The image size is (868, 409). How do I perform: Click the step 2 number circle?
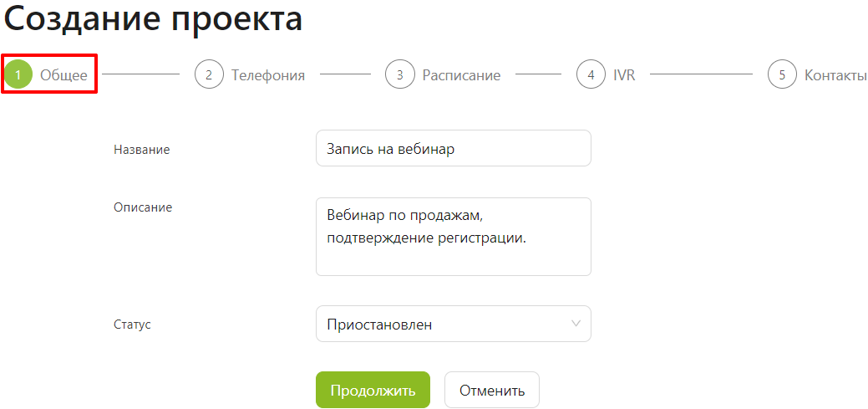point(209,75)
